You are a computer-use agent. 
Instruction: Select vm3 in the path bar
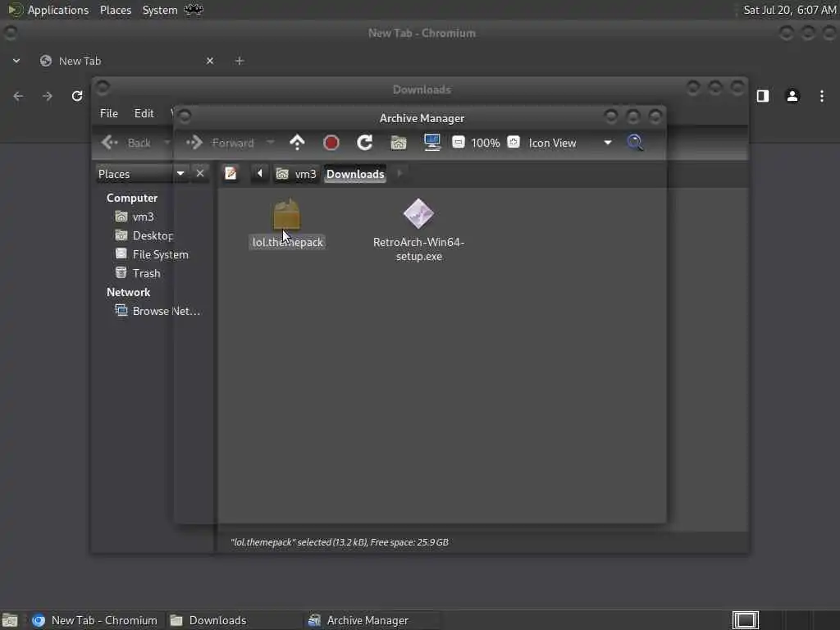(296, 174)
